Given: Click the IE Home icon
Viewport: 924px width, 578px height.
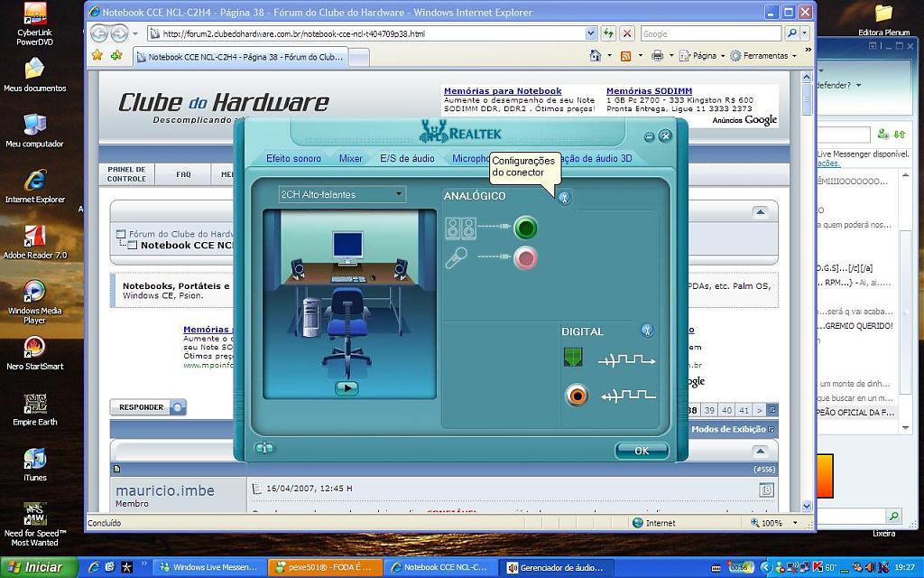Looking at the screenshot, I should coord(596,55).
